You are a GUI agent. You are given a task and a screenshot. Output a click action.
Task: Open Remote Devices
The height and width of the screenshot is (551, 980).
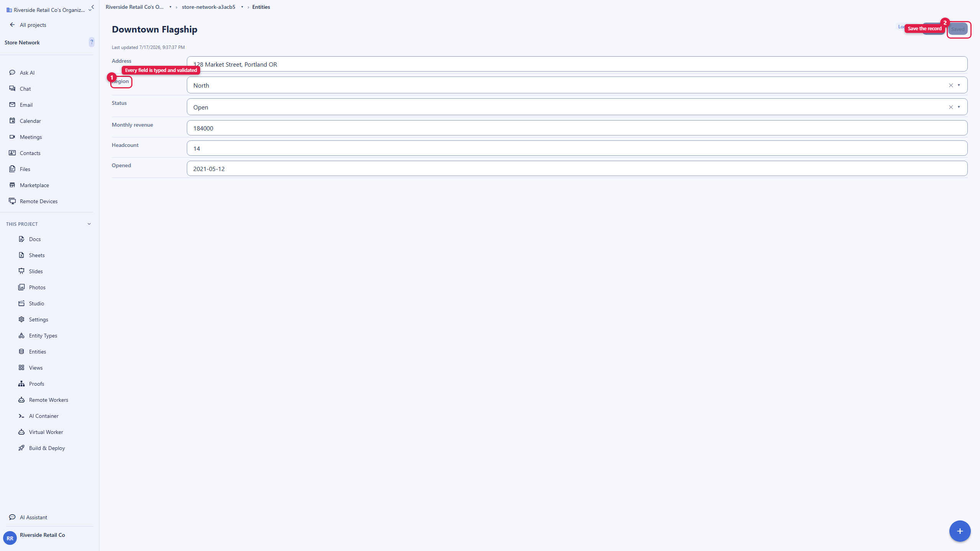point(38,201)
